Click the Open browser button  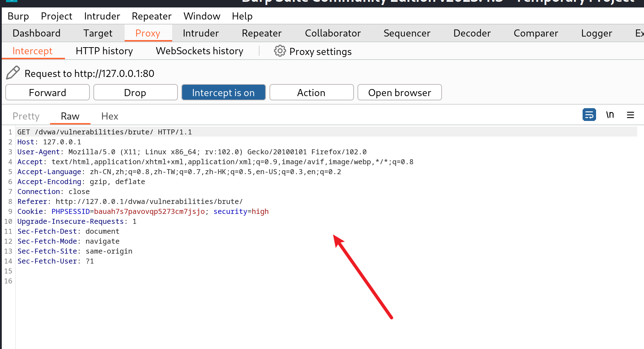400,92
